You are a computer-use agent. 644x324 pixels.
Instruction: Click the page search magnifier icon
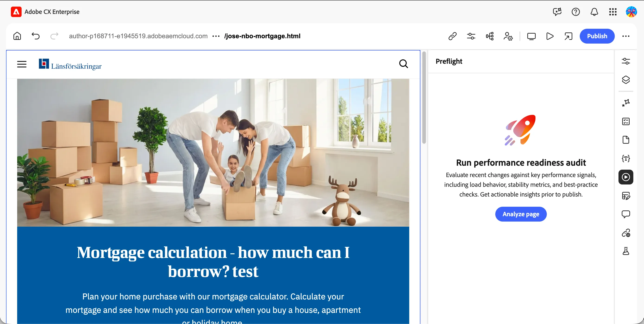[403, 64]
